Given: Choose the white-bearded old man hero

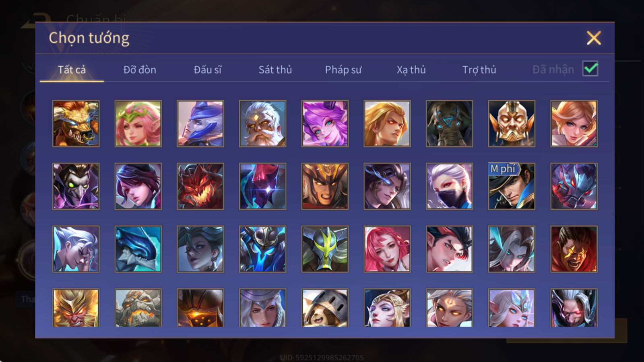Looking at the screenshot, I should coord(262,123).
